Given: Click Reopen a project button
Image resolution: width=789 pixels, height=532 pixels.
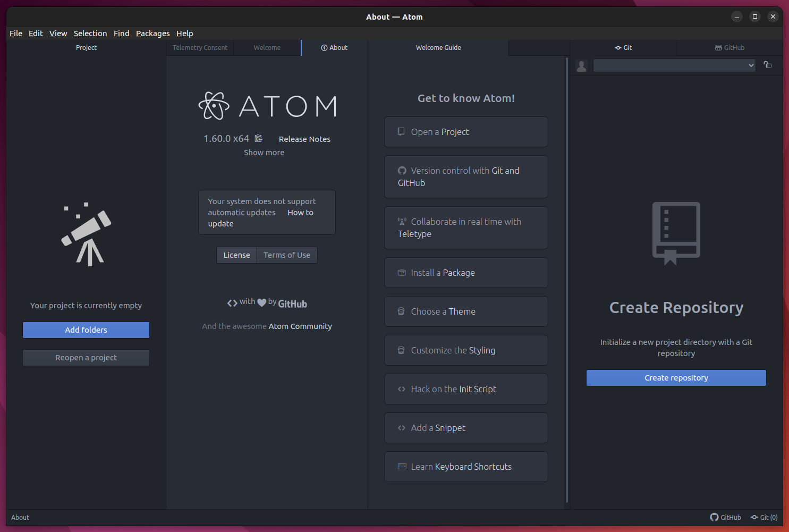Looking at the screenshot, I should click(x=86, y=358).
